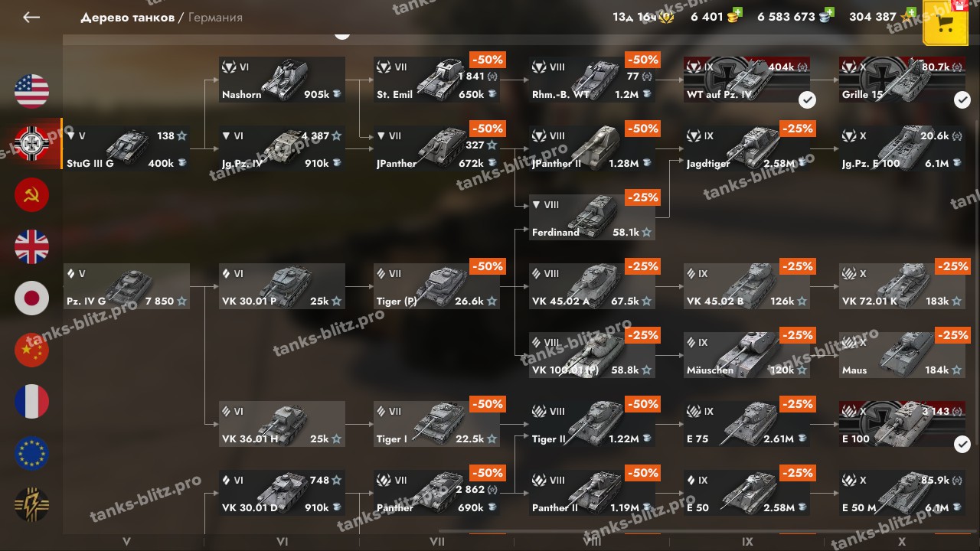The width and height of the screenshot is (980, 551).
Task: Select the hybrid nation lightning emblem
Action: pyautogui.click(x=31, y=504)
